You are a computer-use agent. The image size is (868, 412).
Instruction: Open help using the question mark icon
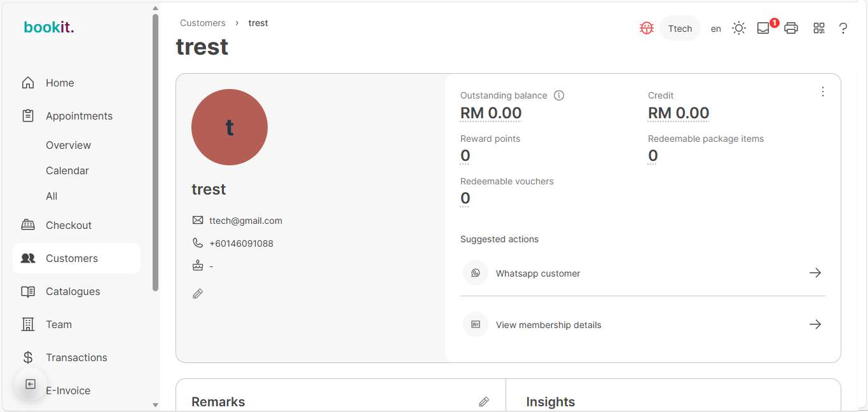(843, 28)
